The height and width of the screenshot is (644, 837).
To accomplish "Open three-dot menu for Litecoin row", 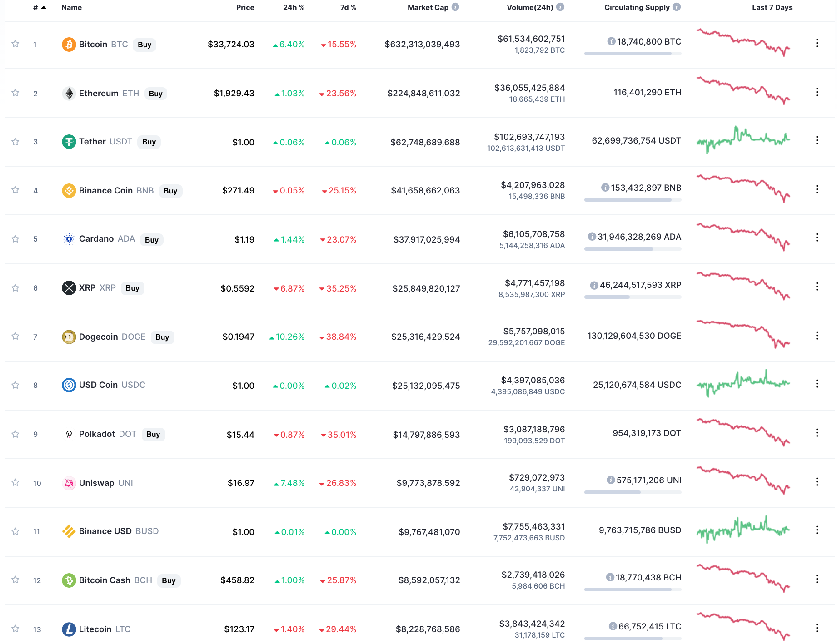I will point(817,628).
